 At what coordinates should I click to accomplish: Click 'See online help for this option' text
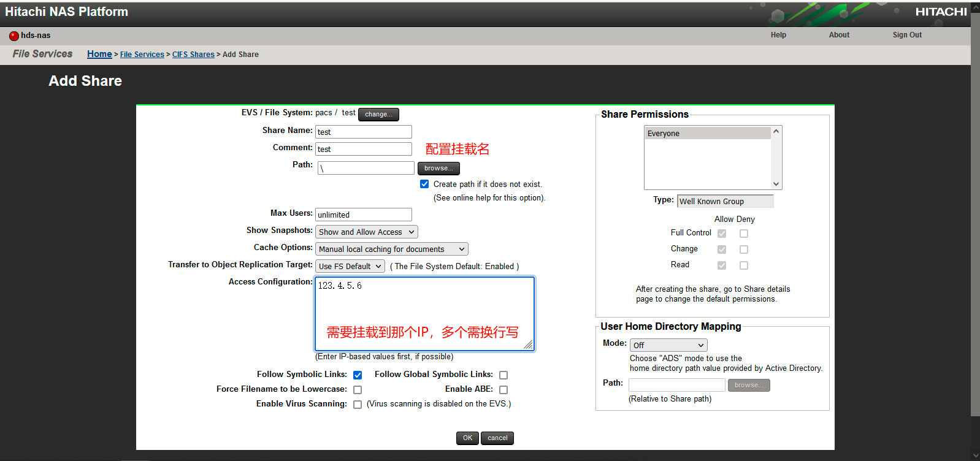(489, 198)
